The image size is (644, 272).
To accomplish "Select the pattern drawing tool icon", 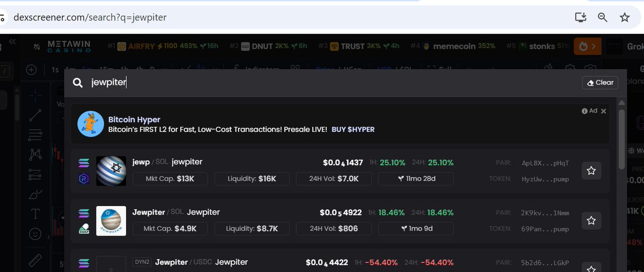I will coord(35,155).
